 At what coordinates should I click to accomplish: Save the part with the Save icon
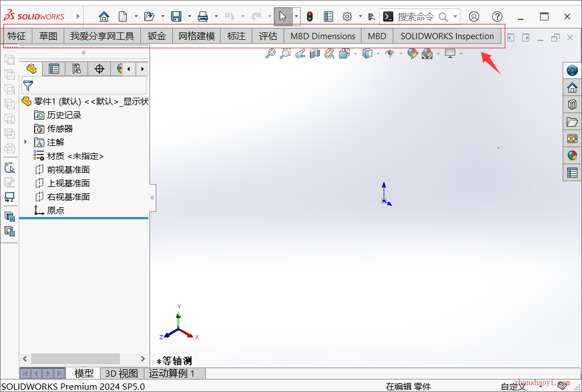tap(176, 16)
